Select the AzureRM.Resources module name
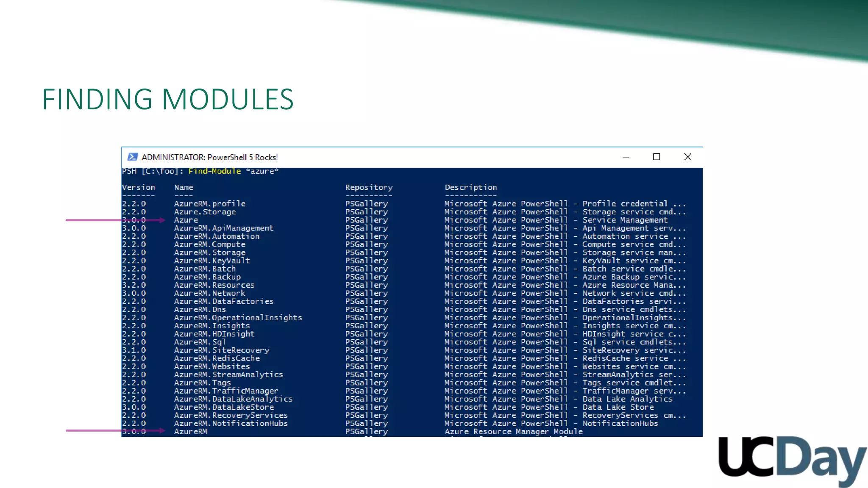 (x=214, y=285)
